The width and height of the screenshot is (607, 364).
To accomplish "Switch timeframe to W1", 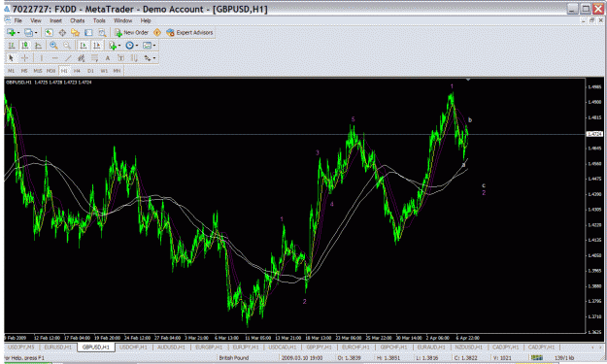I will click(x=104, y=71).
